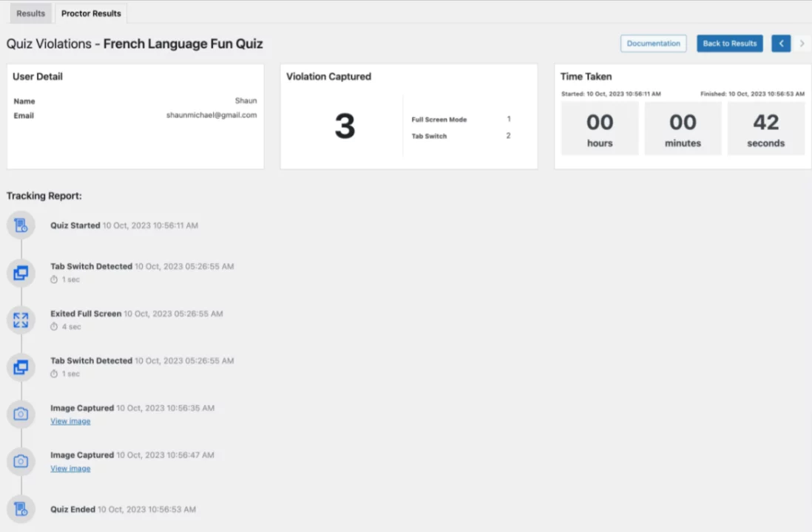Click the Quiz Ended timestamp text
The width and height of the screenshot is (812, 532).
click(x=147, y=509)
